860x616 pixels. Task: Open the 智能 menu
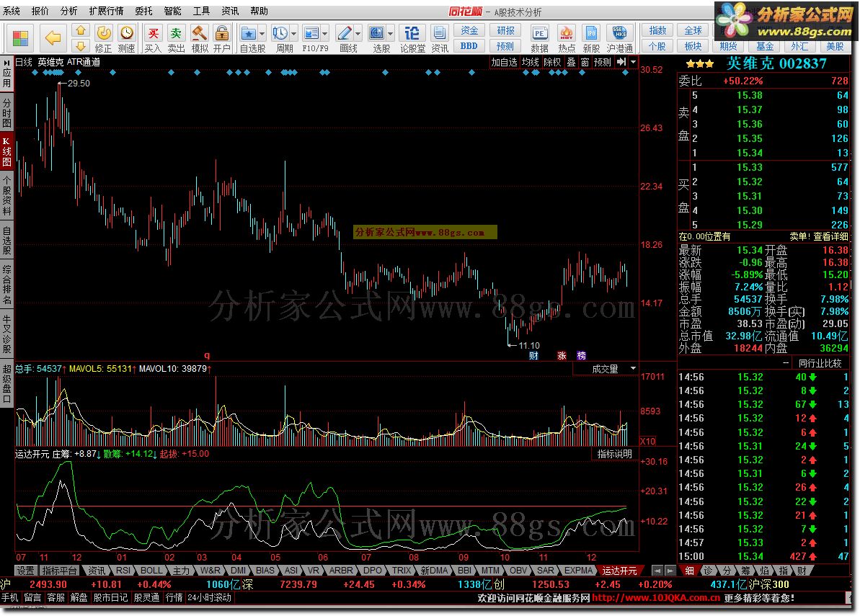173,11
